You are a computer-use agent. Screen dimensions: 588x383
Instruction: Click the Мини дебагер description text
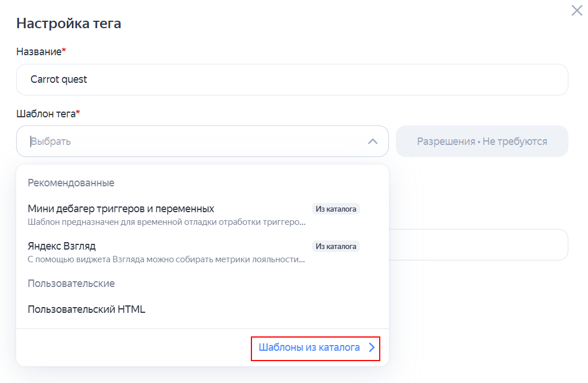click(167, 221)
